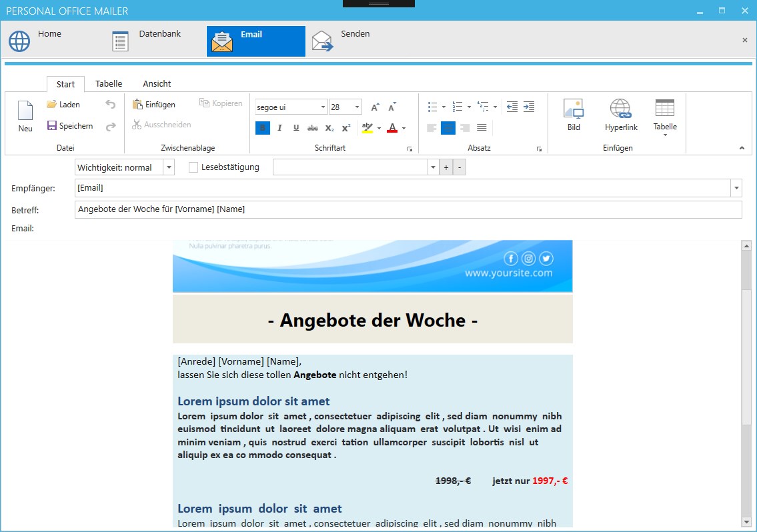Open the Hyperlink insert tool
The image size is (757, 532).
[621, 115]
